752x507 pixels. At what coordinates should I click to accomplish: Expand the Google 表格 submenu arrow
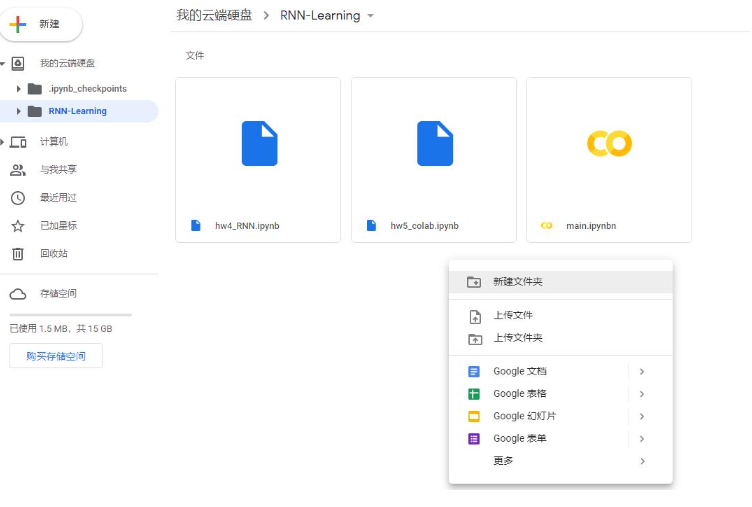[642, 394]
